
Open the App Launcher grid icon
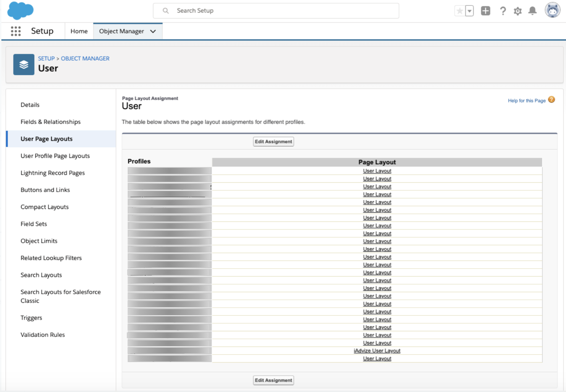point(16,31)
